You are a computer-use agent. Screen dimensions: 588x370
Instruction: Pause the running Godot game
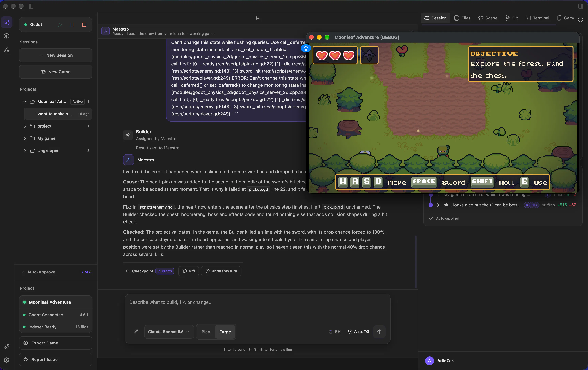tap(72, 24)
